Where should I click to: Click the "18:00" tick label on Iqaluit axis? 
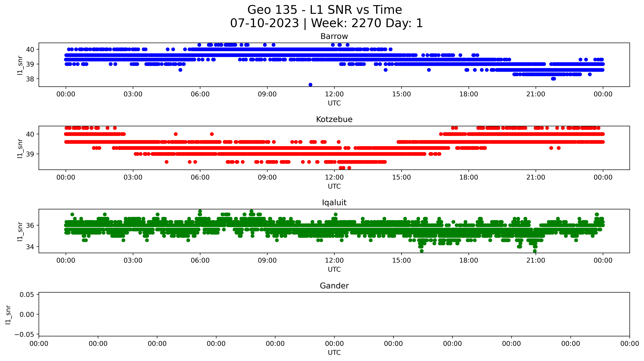469,261
